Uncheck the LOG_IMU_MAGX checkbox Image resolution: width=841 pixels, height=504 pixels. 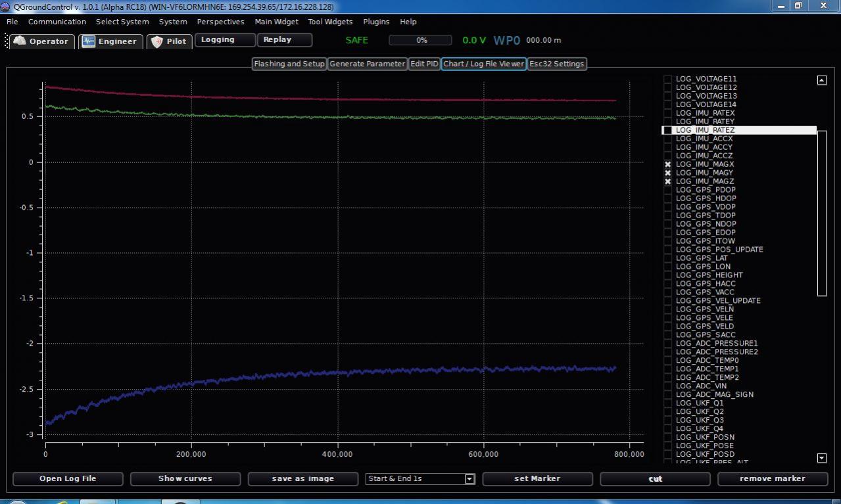coord(668,164)
